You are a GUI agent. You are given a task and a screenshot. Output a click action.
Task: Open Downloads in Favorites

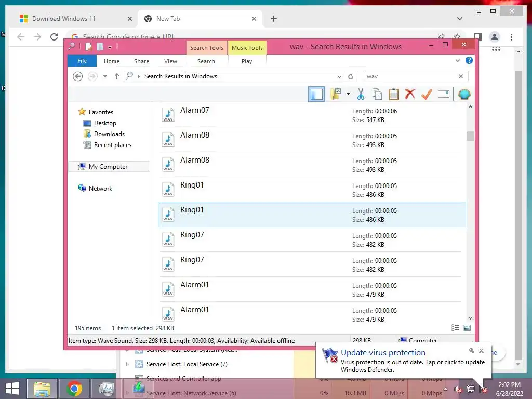click(109, 134)
